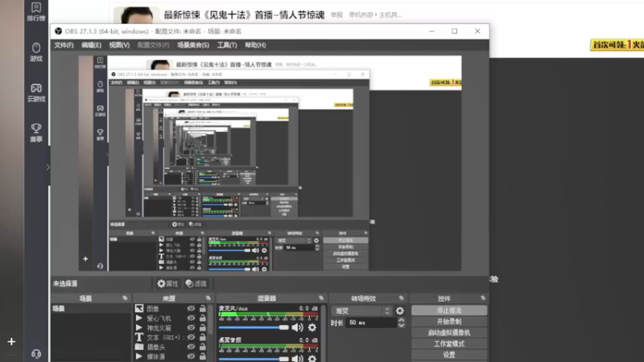Image resolution: width=644 pixels, height=362 pixels.
Task: Open the 排行榜 icon in left sidebar
Action: pos(36,11)
